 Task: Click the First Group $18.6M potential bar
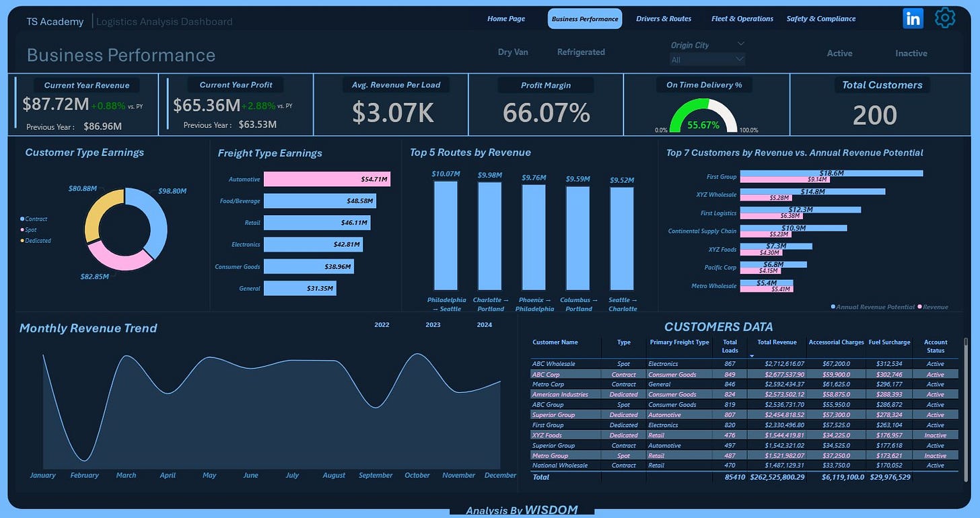[x=831, y=173]
